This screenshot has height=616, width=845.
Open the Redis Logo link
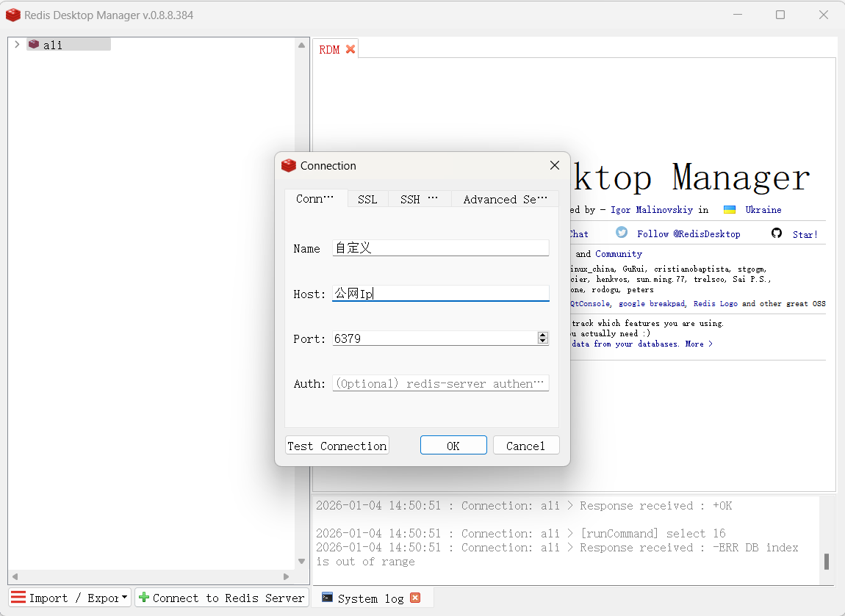pos(715,304)
